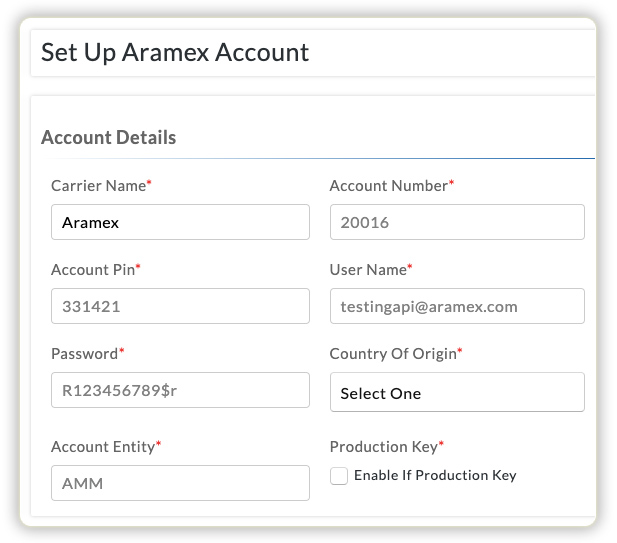
Task: Click the 'Carrier Name' label
Action: 99,186
